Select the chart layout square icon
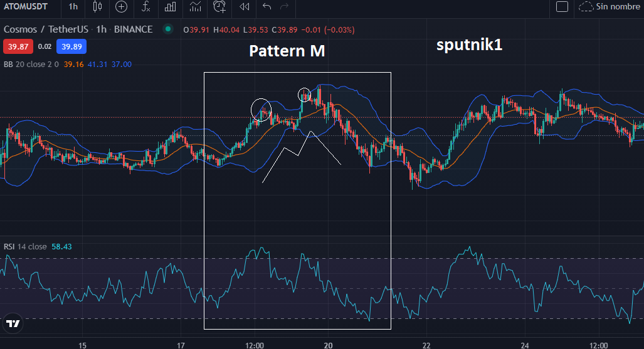Viewport: 644px width, 349px height. coord(562,6)
